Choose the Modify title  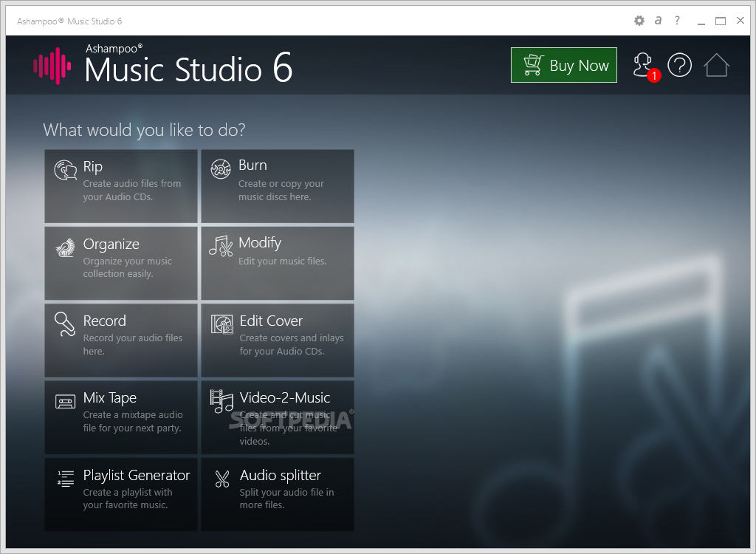coord(260,243)
